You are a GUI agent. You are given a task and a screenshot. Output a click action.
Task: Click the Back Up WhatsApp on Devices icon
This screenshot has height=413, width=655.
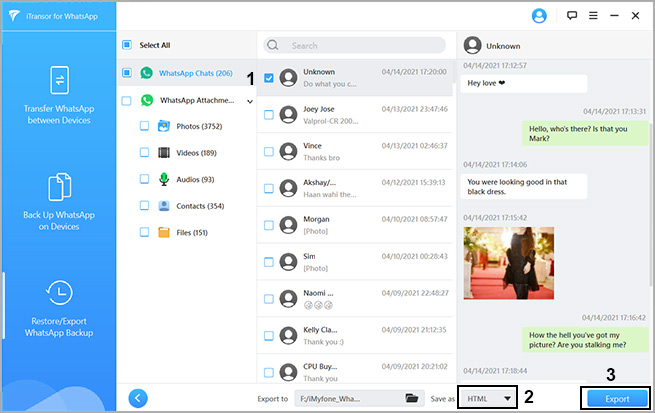58,187
